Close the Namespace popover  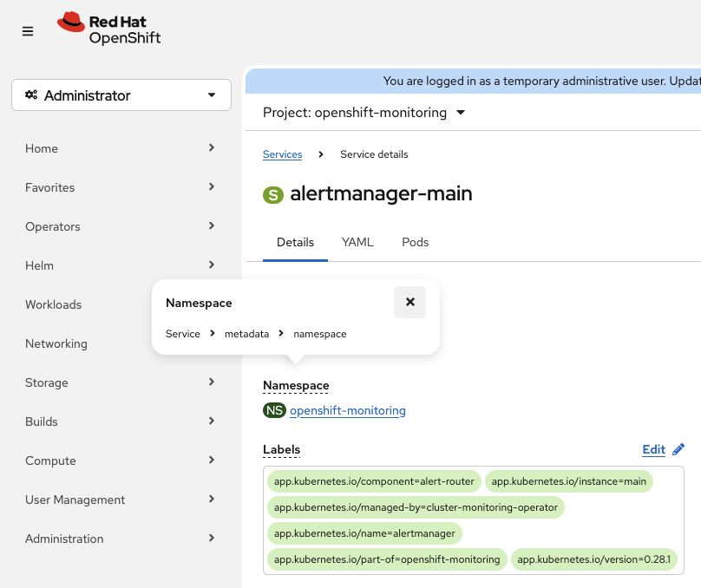409,302
